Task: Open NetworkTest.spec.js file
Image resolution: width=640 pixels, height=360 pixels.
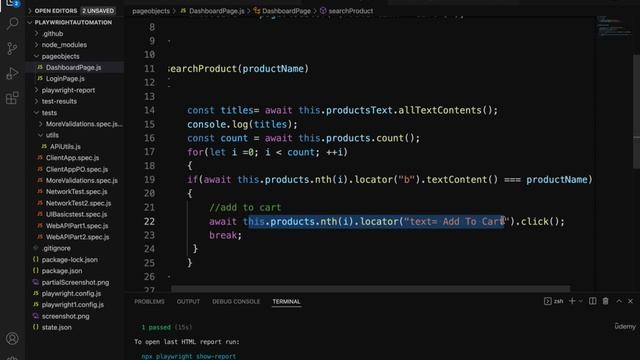Action: [x=77, y=191]
